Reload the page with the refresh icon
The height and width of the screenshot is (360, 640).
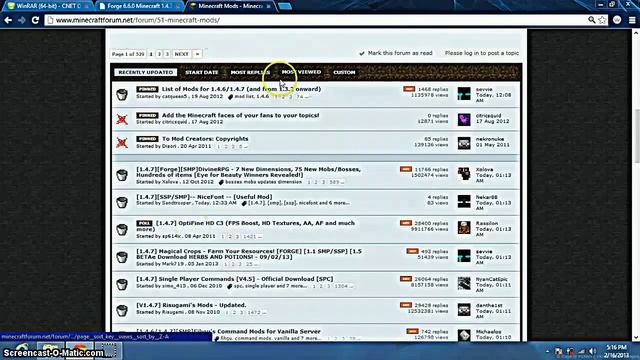click(x=36, y=20)
